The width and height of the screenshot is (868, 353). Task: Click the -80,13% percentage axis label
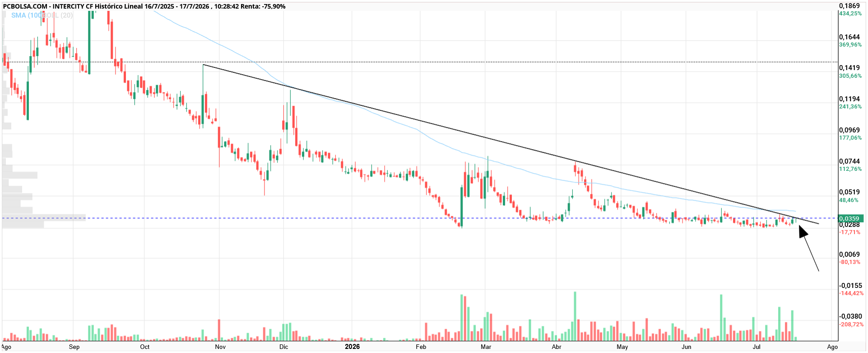[849, 262]
